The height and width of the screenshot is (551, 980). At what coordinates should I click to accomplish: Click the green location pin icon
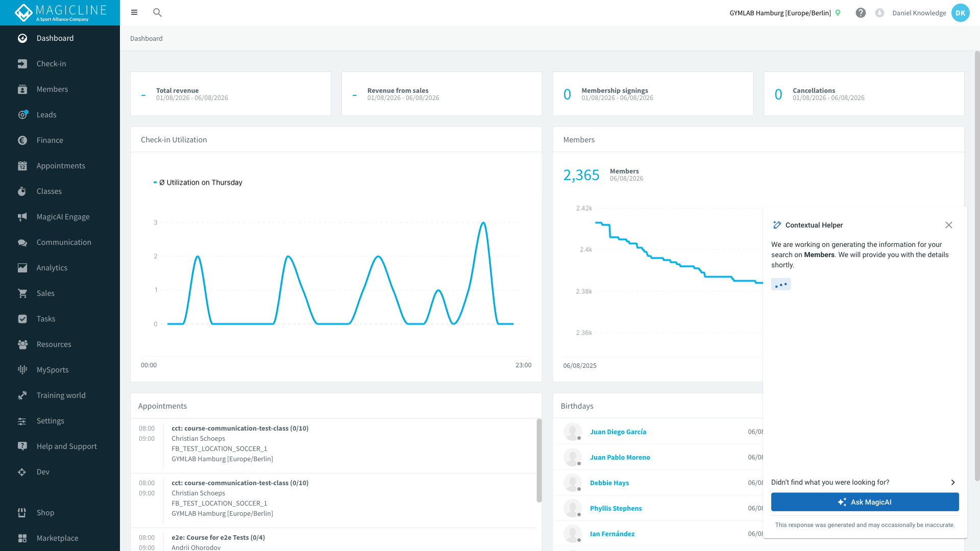(838, 13)
